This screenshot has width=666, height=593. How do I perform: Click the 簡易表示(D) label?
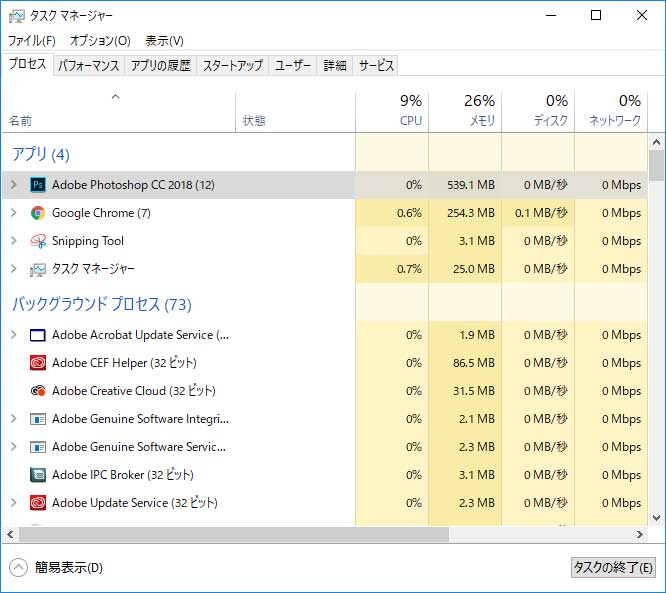pos(69,568)
